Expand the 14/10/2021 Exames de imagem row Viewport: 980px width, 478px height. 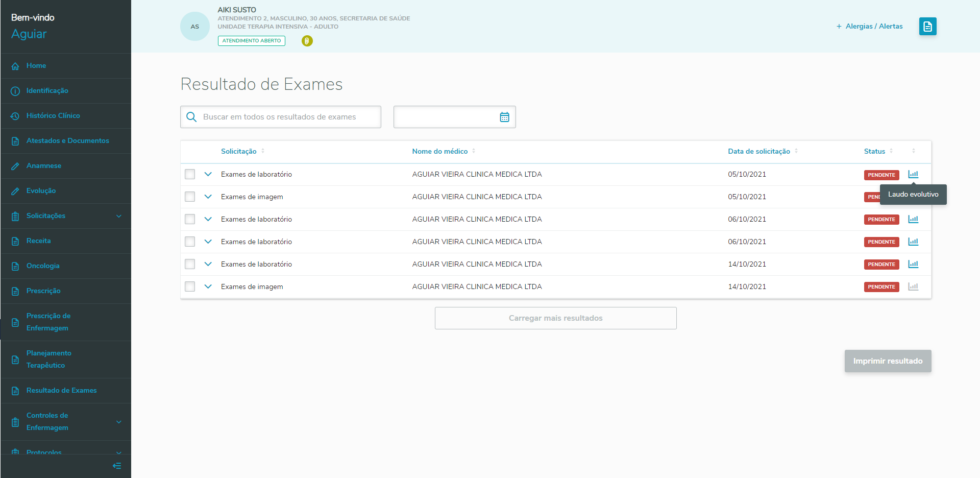[x=208, y=286]
